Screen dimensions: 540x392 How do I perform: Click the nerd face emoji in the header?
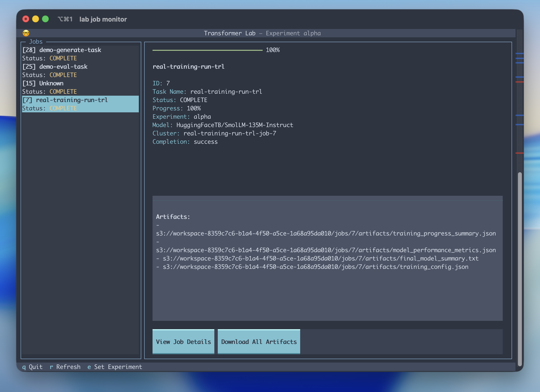(x=26, y=33)
